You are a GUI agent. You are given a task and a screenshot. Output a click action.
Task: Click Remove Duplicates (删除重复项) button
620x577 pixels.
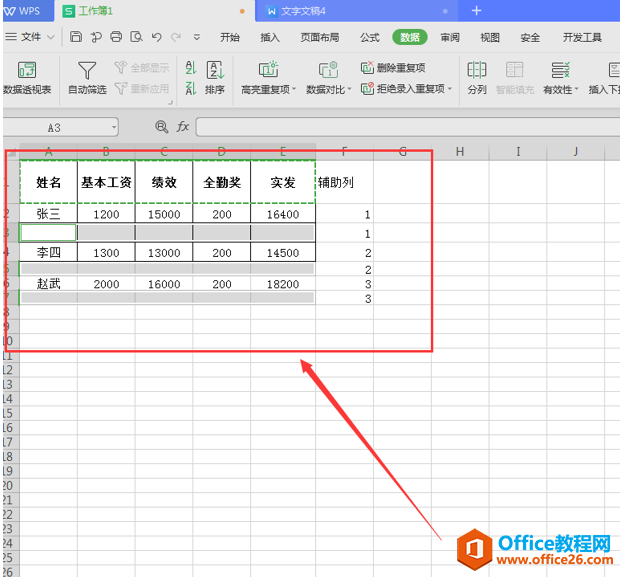tap(393, 68)
